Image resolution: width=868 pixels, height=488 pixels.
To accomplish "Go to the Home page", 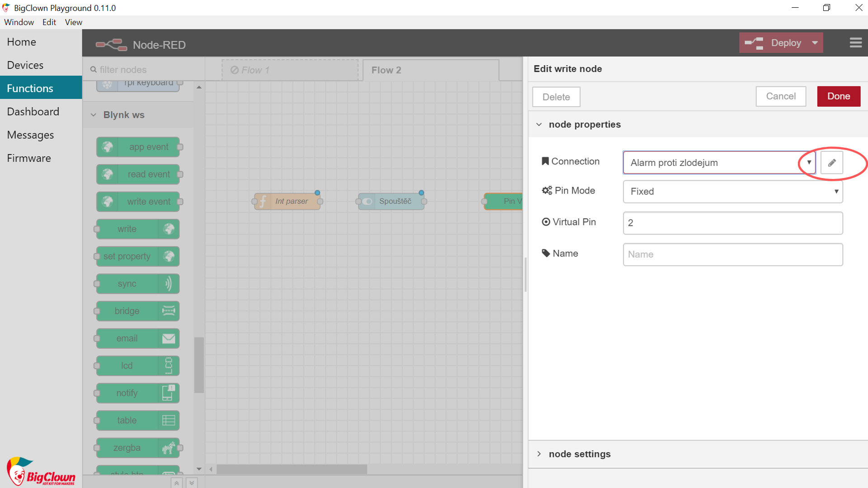I will [x=41, y=42].
